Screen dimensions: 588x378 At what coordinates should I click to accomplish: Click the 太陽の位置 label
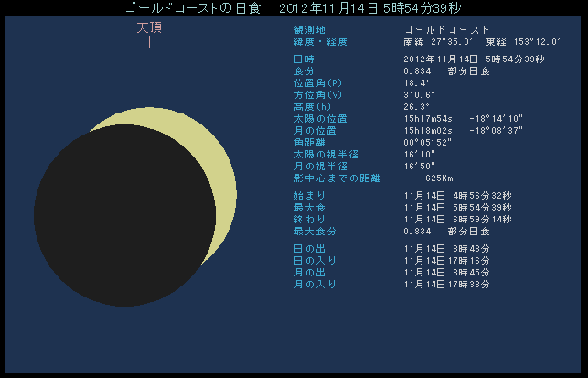coord(315,118)
